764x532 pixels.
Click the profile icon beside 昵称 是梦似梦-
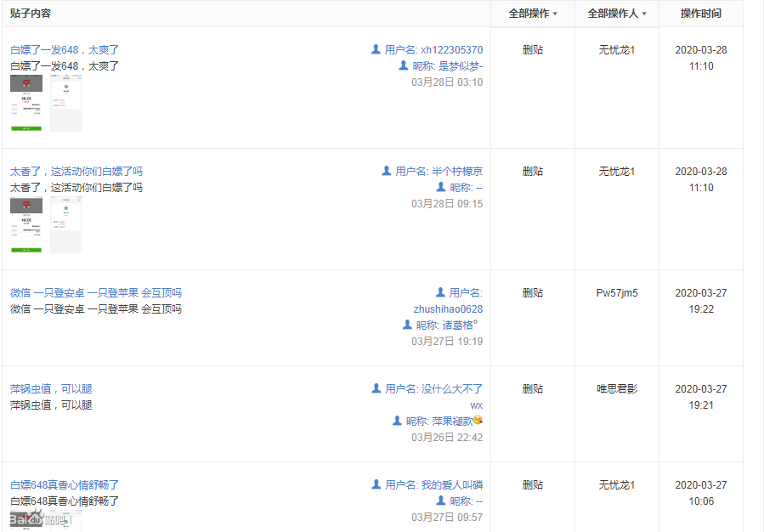tap(404, 66)
